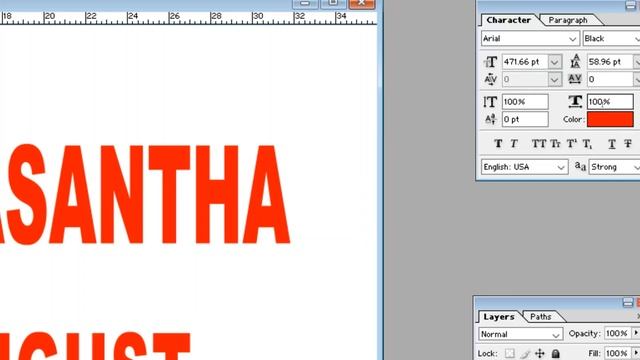Lock transparent pixels in Layers panel
This screenshot has width=640, height=360.
509,353
